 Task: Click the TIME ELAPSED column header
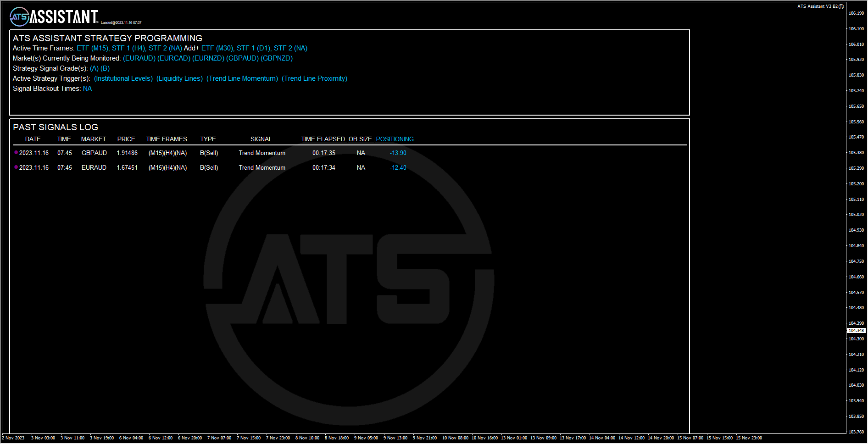coord(323,139)
